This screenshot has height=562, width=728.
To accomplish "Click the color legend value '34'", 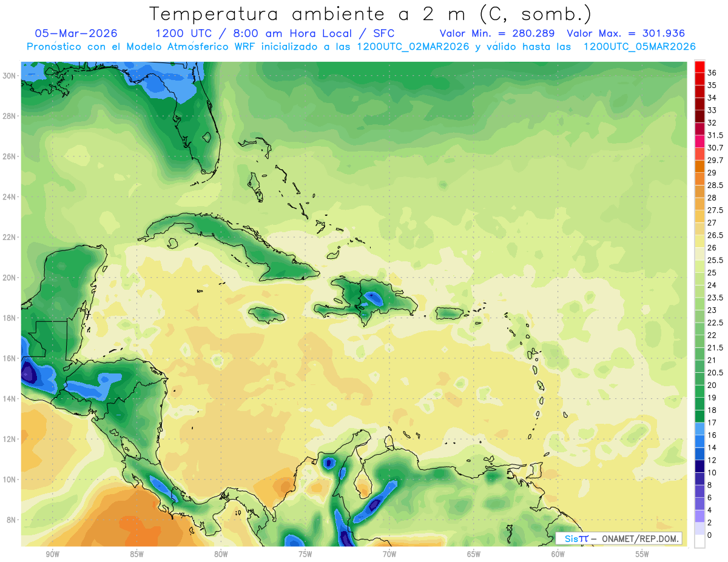I will point(712,98).
